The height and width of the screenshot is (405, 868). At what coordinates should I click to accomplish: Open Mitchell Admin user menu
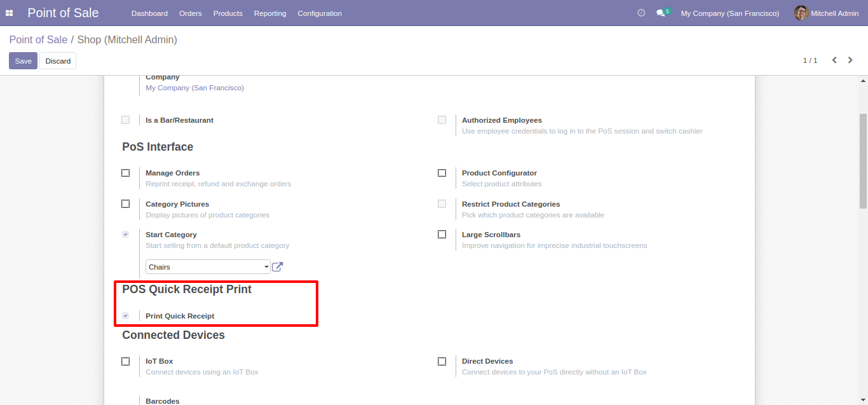point(827,13)
